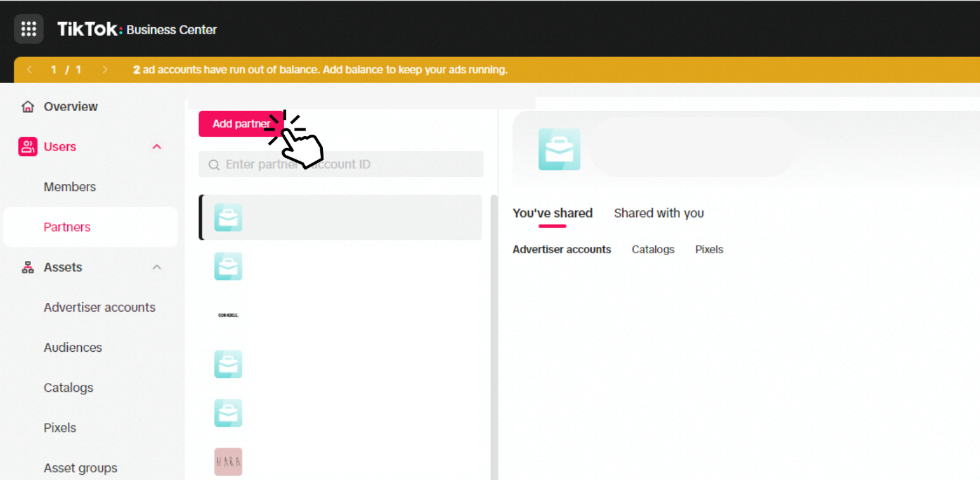Collapse the Users section chevron
The width and height of the screenshot is (980, 480).
tap(157, 147)
